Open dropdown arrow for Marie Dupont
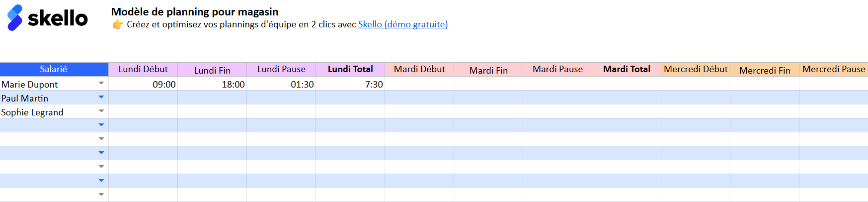The width and height of the screenshot is (868, 202). coord(101,83)
